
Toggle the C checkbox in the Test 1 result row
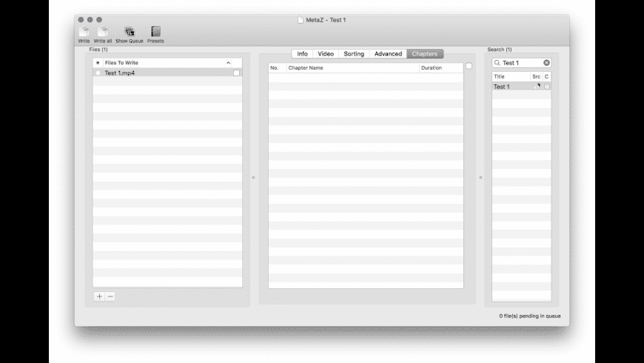pyautogui.click(x=547, y=87)
